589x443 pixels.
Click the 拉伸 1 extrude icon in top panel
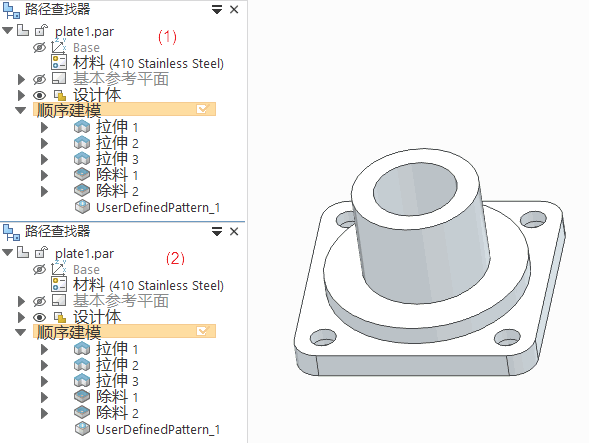[82, 127]
